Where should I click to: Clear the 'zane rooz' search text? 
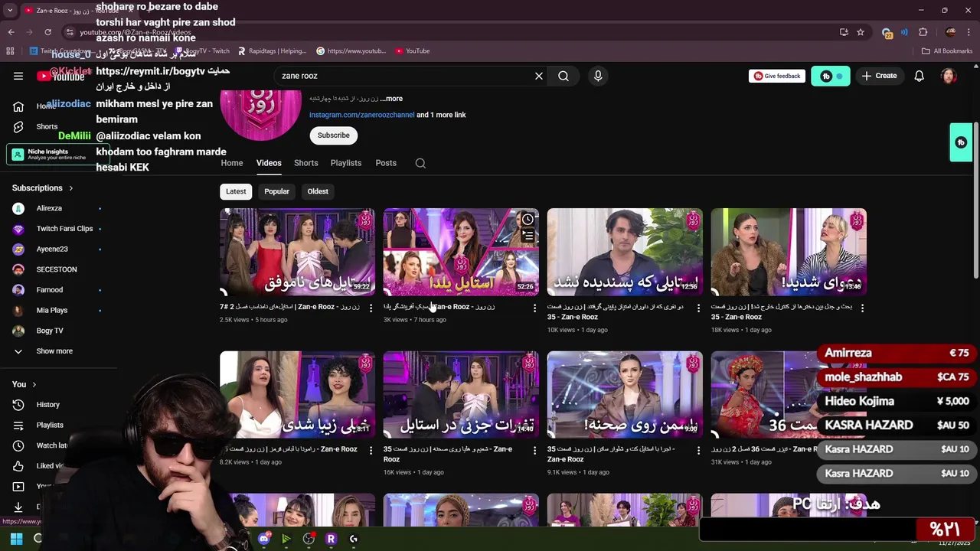coord(539,76)
